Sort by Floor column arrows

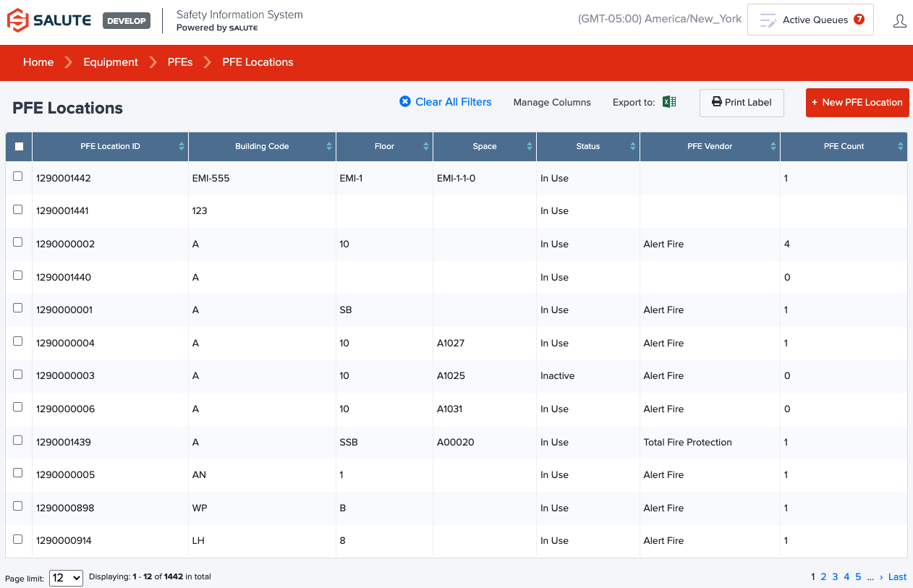[x=426, y=146]
